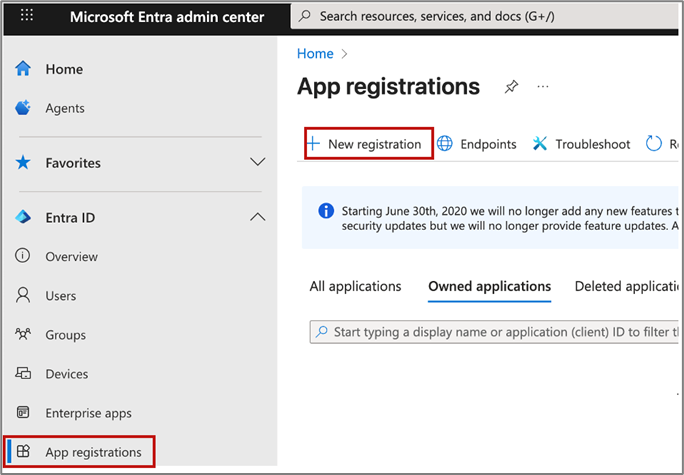Click the Endpoints globe icon
The image size is (684, 475).
point(445,144)
